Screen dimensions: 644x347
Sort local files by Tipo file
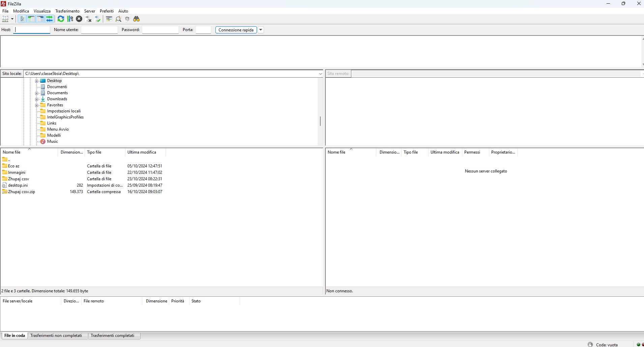coord(105,152)
